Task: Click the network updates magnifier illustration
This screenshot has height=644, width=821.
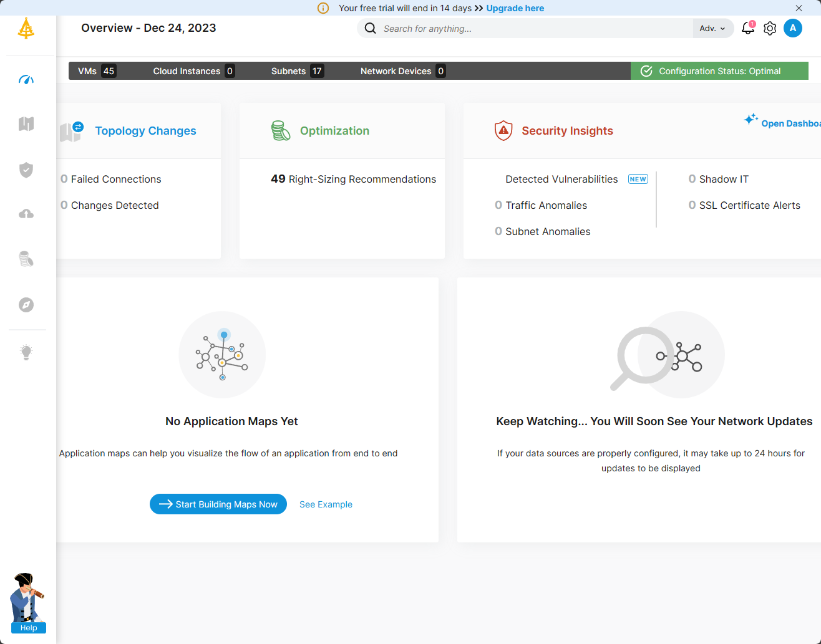Action: tap(667, 354)
